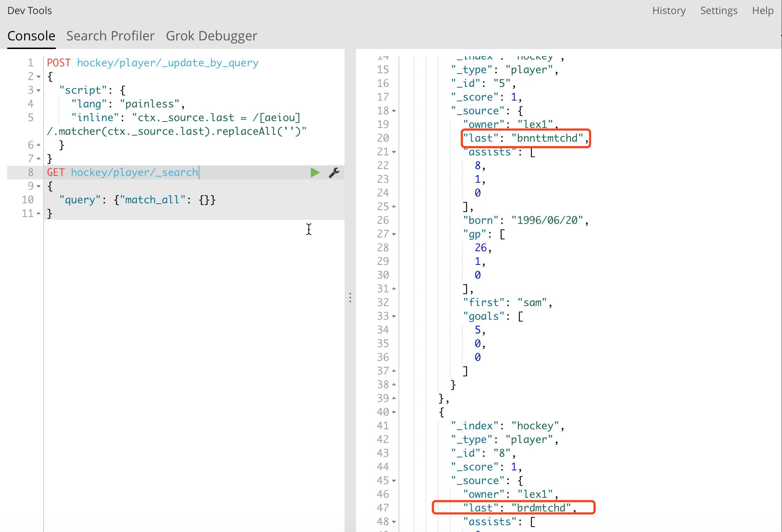
Task: Fold the query body at editor line 9
Action: point(39,186)
